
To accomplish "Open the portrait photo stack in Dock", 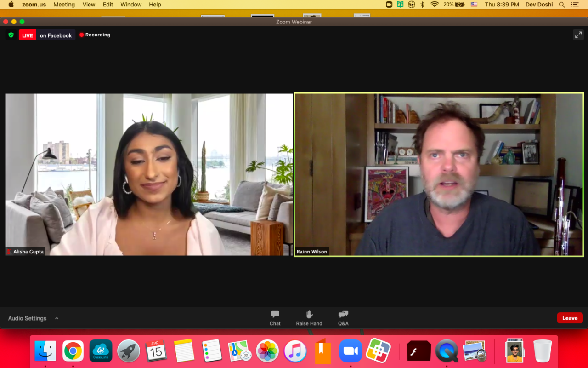I will (514, 351).
